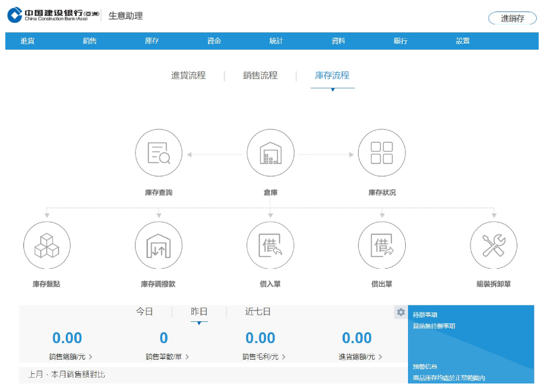
Task: Click the 庫存盤點 text label
Action: coord(47,284)
